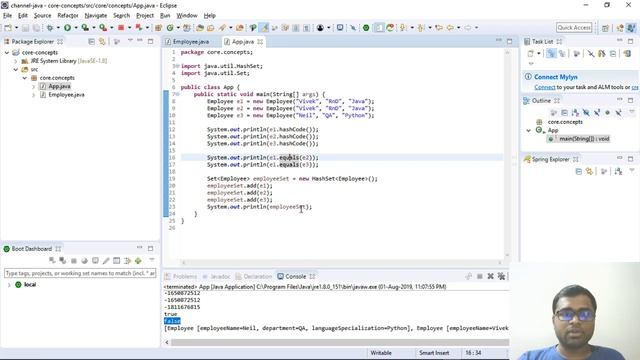Toggle Link with Editor in Package Explorer

[102, 42]
